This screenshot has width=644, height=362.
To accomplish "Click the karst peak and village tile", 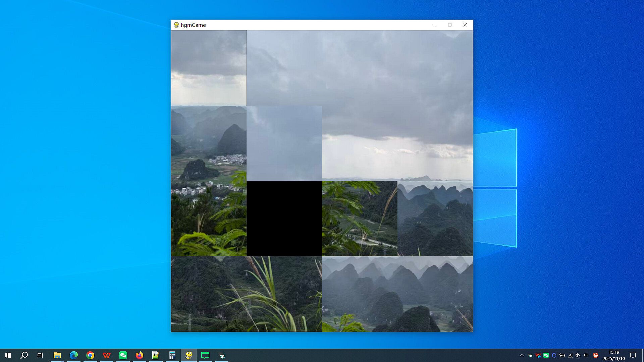I will [x=209, y=143].
